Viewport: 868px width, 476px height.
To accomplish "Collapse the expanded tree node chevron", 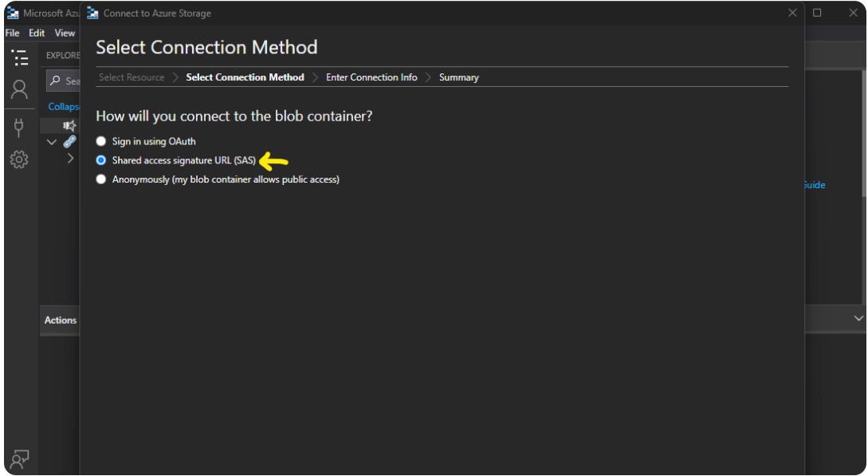I will tap(52, 143).
